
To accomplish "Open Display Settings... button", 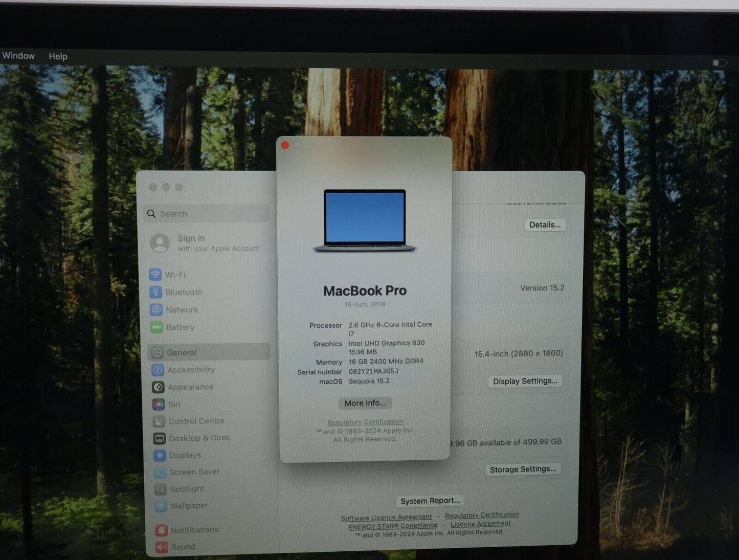I will click(x=525, y=381).
